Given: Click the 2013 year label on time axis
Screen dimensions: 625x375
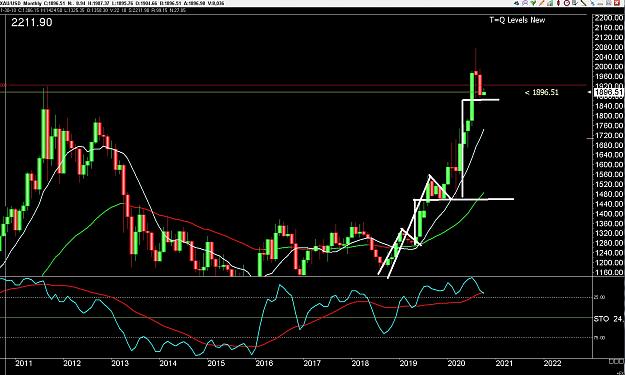Looking at the screenshot, I should point(120,363).
